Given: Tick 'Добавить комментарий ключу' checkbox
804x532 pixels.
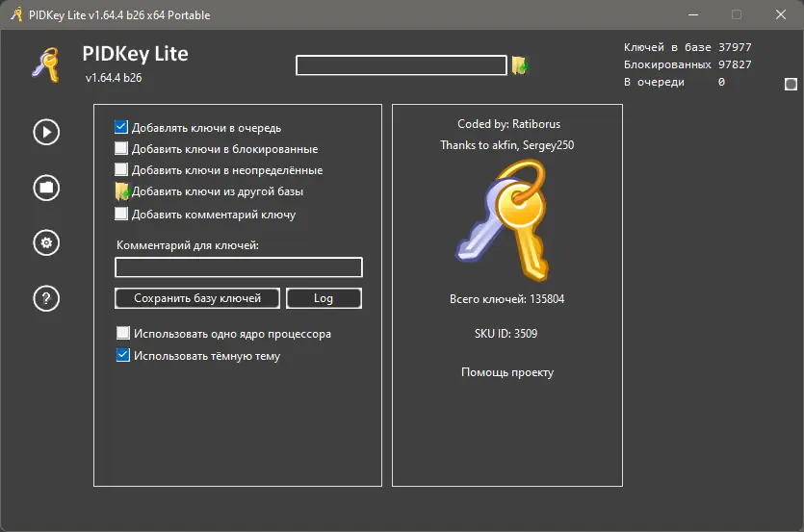Looking at the screenshot, I should [x=121, y=215].
